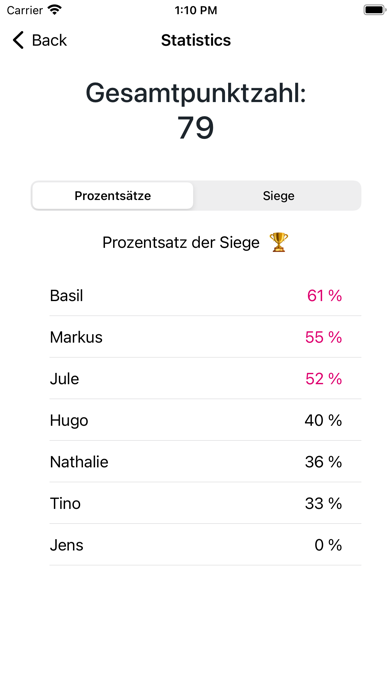
Task: Click the Statistics title
Action: pyautogui.click(x=196, y=40)
